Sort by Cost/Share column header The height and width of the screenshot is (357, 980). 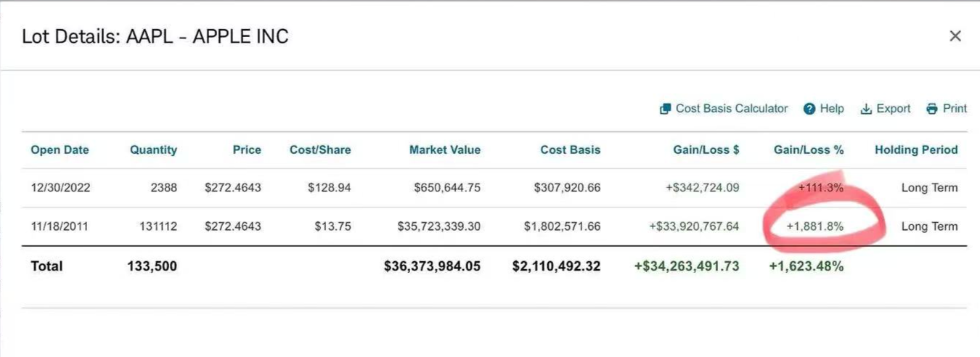point(320,150)
